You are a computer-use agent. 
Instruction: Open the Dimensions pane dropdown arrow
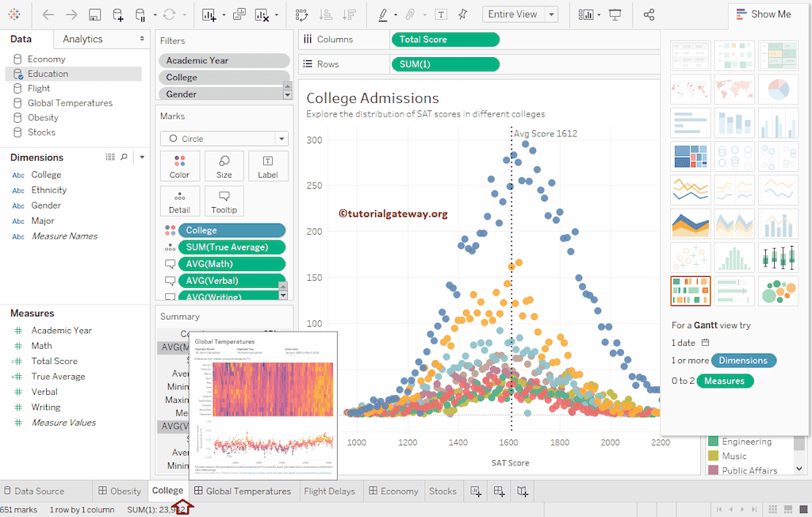[x=142, y=158]
